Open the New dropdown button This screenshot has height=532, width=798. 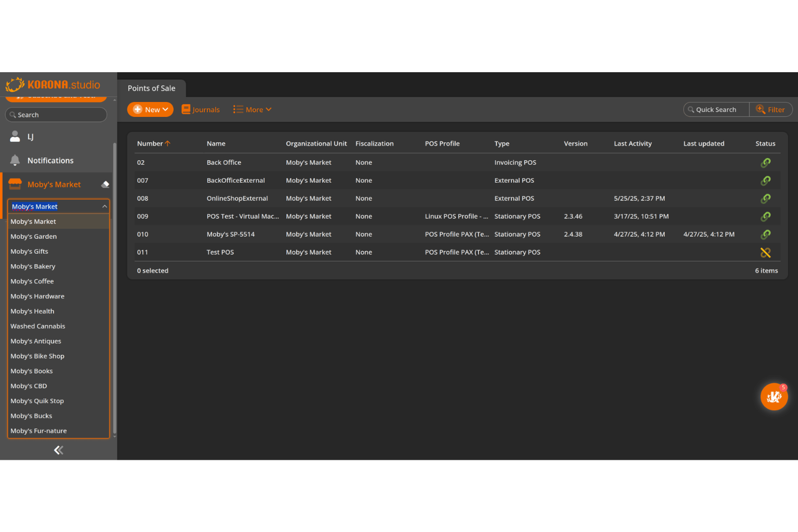point(150,109)
